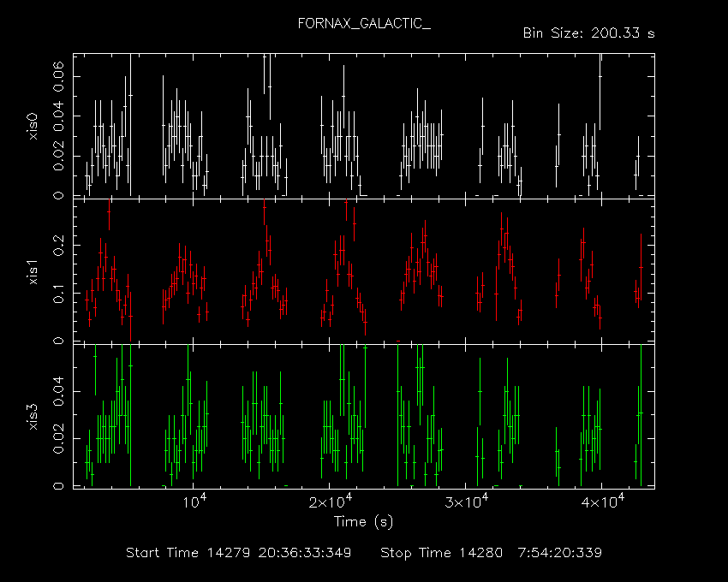Click the 2×10^4 x-axis tick label
Viewport: 728px width, 582px height.
tap(331, 502)
